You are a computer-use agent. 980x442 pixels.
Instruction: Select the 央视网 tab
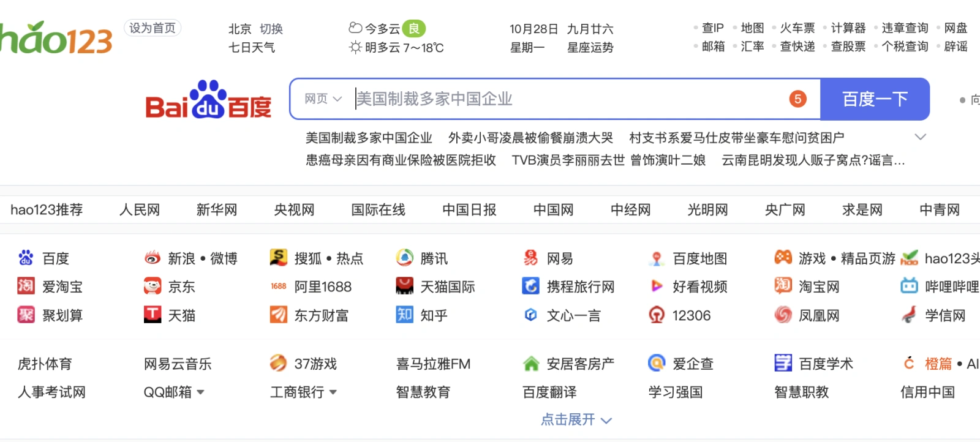pos(294,210)
